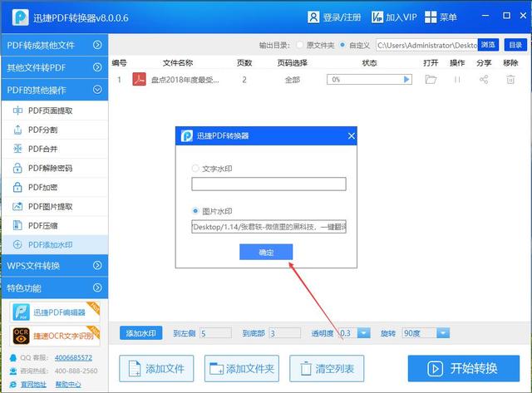Click 开始转换 button
Viewport: 532px width, 393px height.
[x=464, y=368]
